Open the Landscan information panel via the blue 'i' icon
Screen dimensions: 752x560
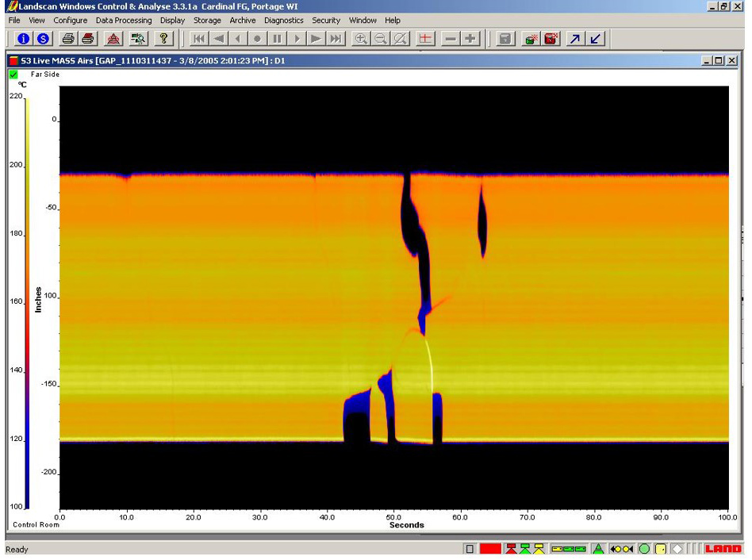tap(24, 37)
